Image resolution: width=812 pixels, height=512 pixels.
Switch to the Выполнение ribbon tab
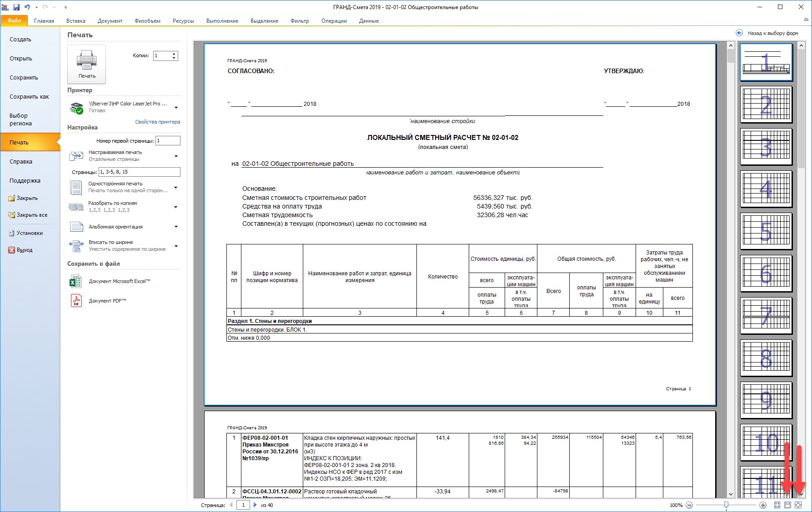pyautogui.click(x=222, y=21)
